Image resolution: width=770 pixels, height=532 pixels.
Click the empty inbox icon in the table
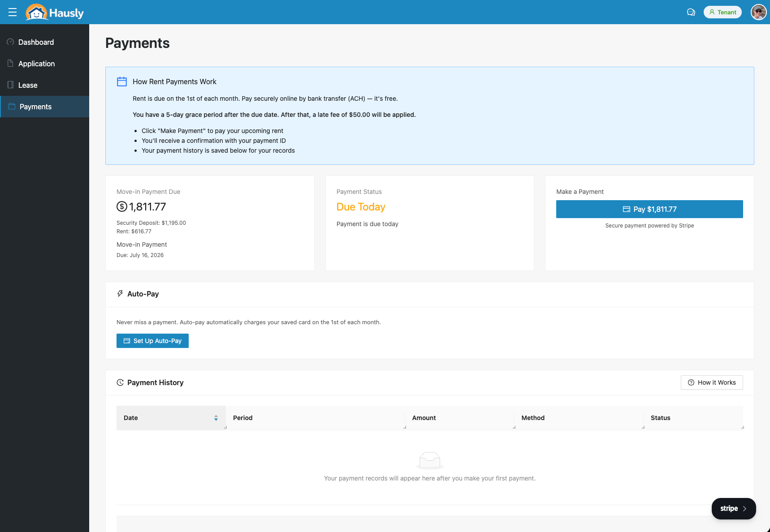[430, 460]
